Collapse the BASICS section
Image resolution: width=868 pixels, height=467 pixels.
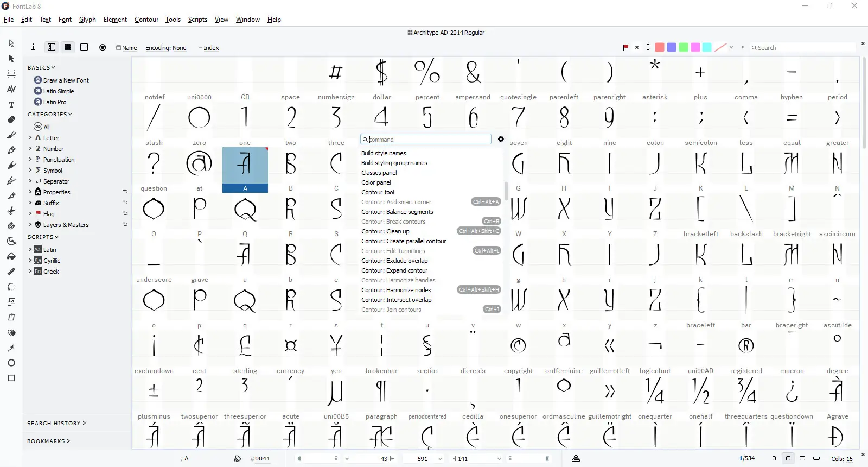(x=42, y=67)
